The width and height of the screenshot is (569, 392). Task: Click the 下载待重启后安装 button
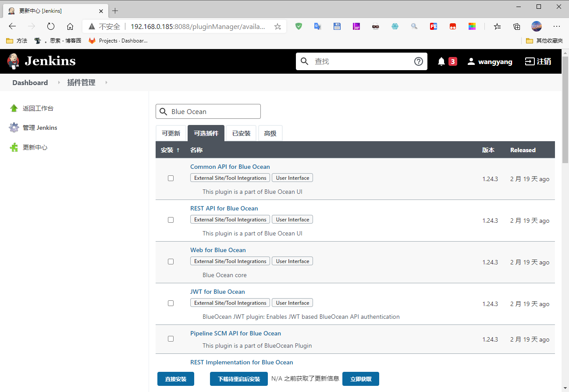point(239,379)
